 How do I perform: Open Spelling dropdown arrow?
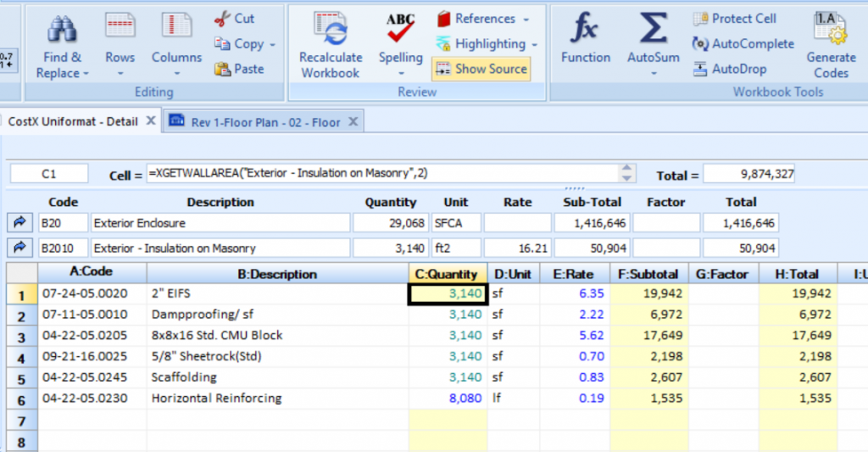click(401, 74)
